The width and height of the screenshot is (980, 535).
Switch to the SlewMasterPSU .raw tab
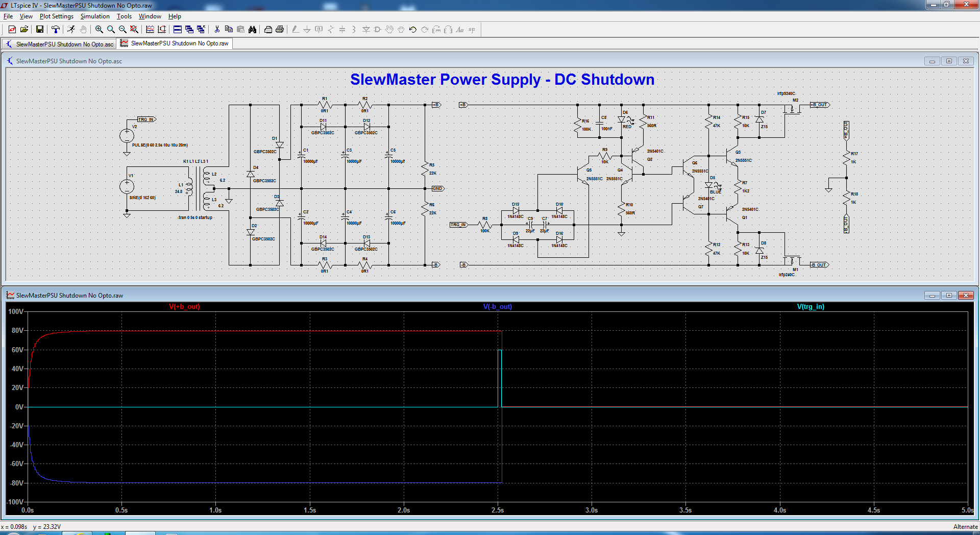tap(175, 43)
